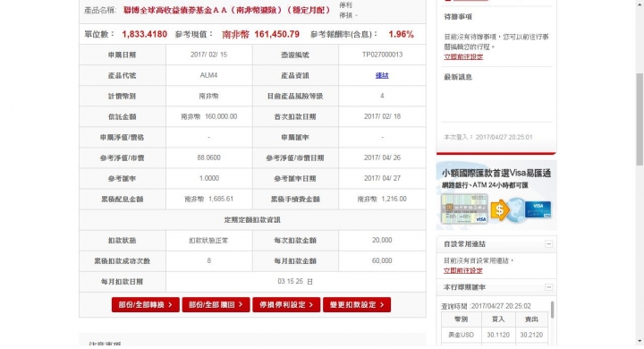Click the page vertical scrollbar thumb

(640, 119)
